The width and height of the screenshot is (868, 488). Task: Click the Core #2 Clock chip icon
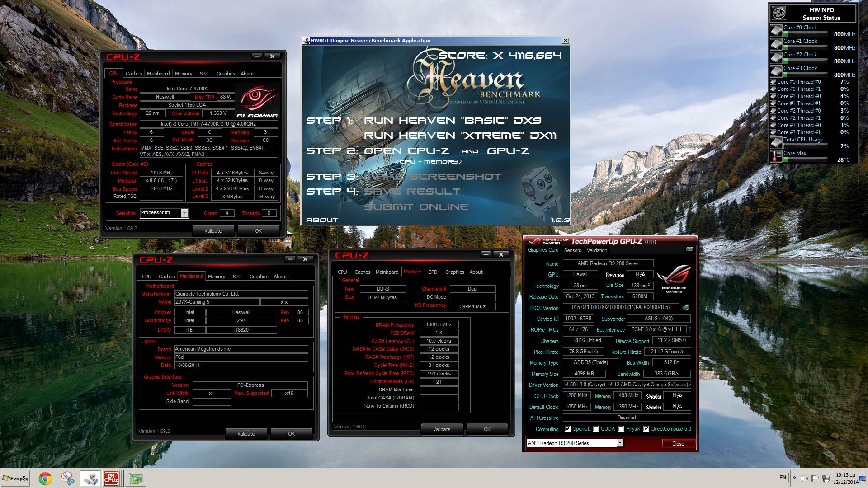pyautogui.click(x=776, y=58)
